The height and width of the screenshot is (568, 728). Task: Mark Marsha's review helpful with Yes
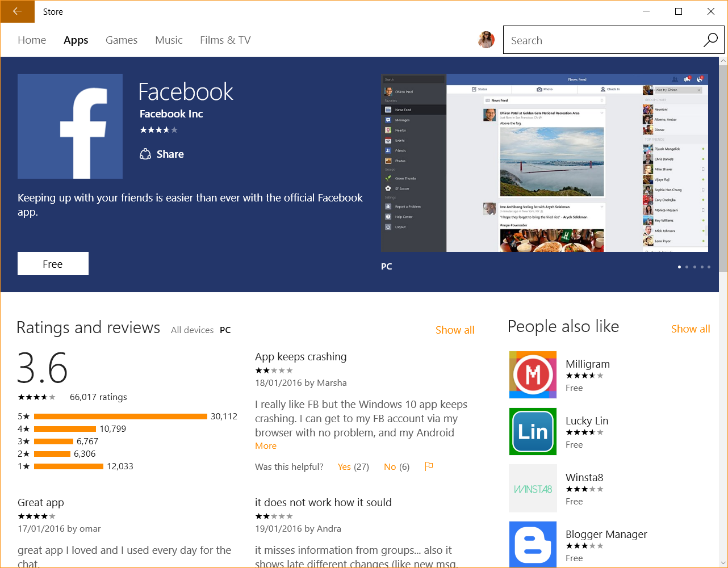tap(344, 466)
